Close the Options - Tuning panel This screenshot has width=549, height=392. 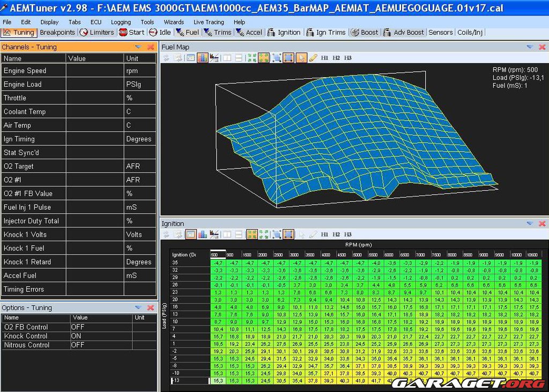tap(151, 308)
